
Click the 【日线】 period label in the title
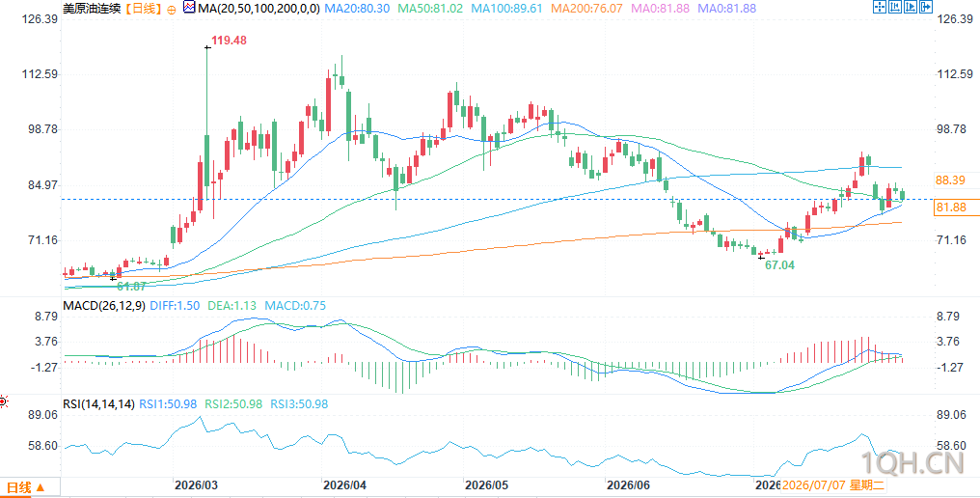click(143, 9)
